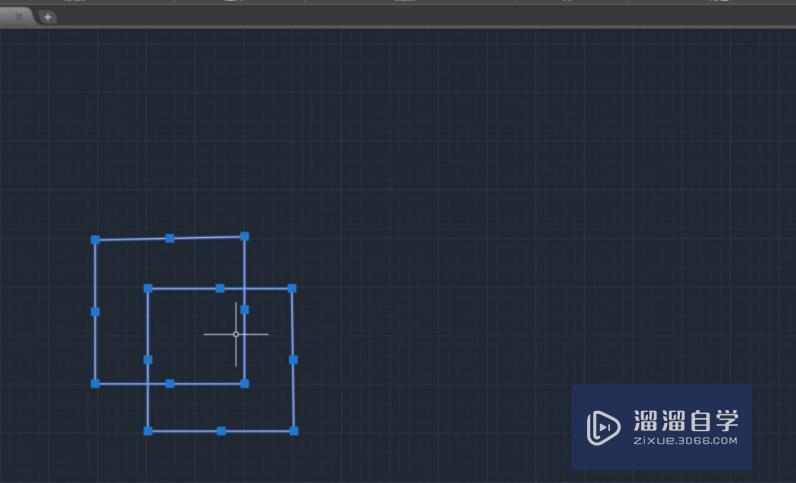
Task: Select top-right corner grip of upper-left rectangle
Action: (x=245, y=236)
